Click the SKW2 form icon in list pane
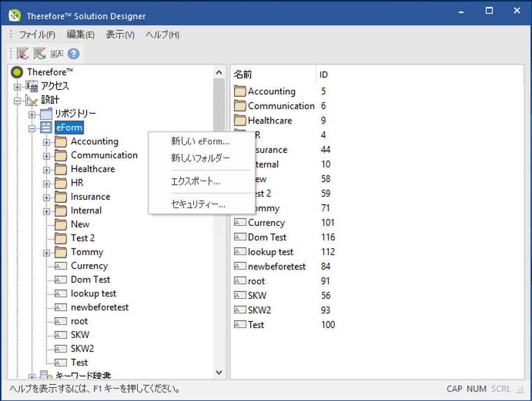 pyautogui.click(x=240, y=310)
